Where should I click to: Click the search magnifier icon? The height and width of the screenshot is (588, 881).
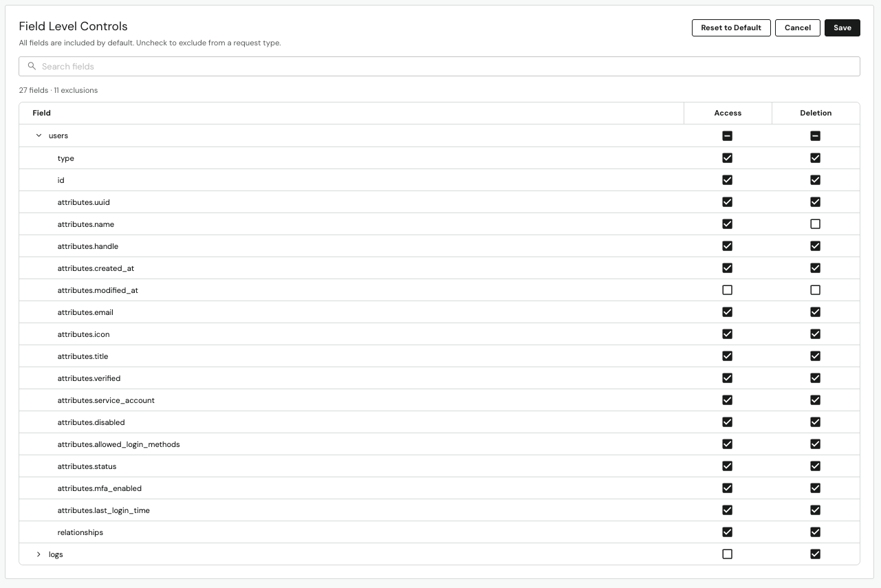pos(32,66)
